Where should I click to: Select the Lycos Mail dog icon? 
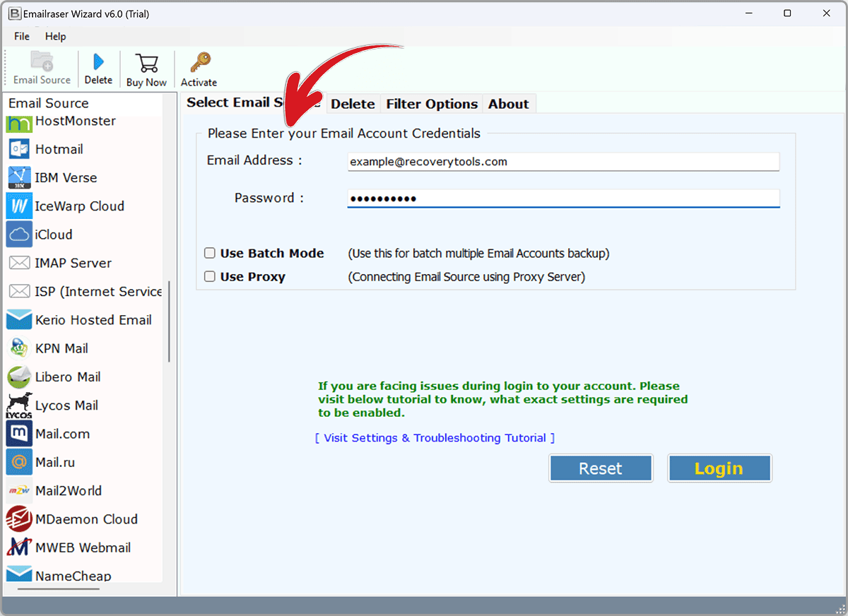19,405
